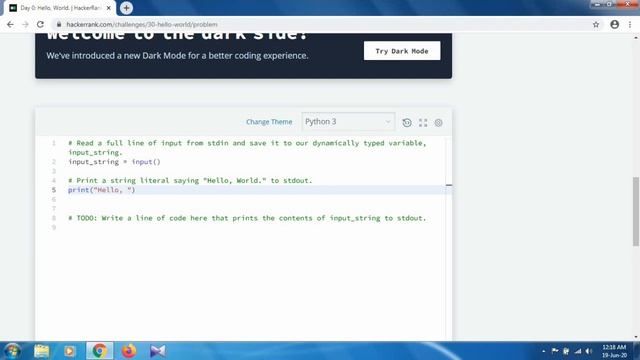Click browser back arrow
Screen dimensions: 640x360
coord(10,24)
